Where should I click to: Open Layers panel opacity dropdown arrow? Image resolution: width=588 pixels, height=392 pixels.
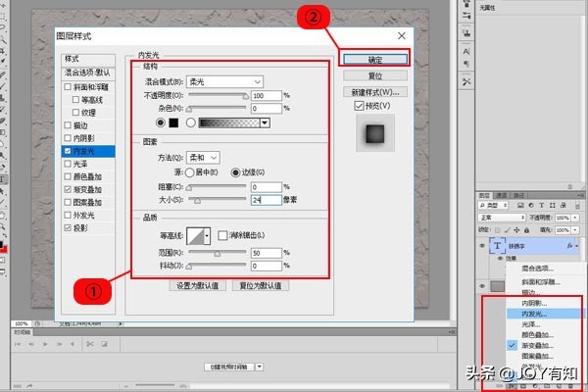click(x=575, y=218)
